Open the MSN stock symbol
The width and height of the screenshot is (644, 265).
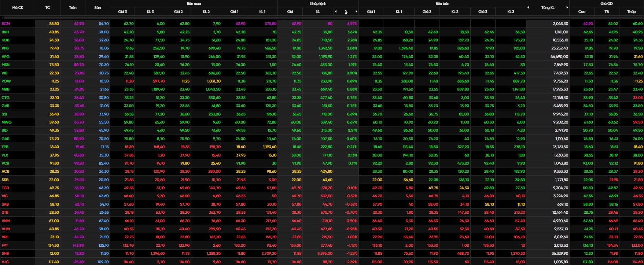point(5,65)
